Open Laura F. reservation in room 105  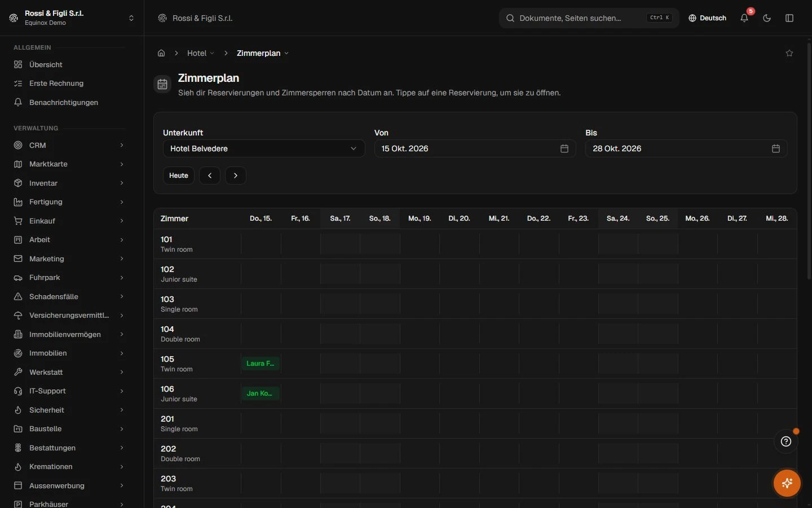point(261,364)
